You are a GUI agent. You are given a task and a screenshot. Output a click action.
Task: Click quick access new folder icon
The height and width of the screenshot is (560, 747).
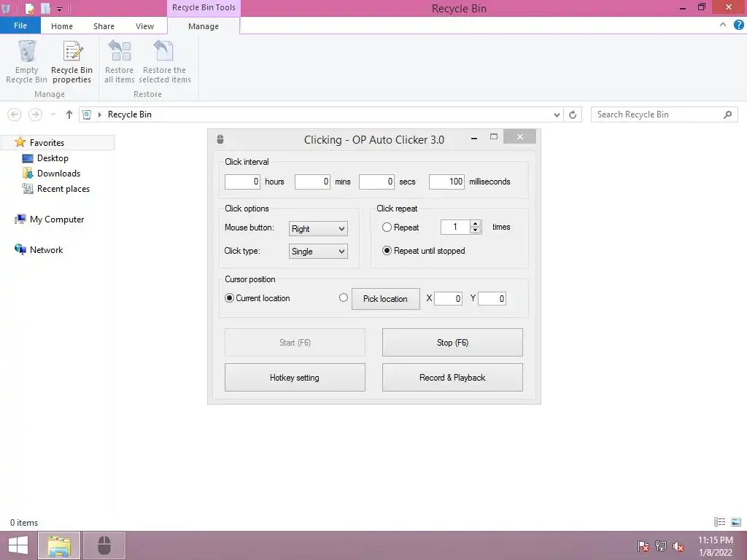(x=45, y=8)
